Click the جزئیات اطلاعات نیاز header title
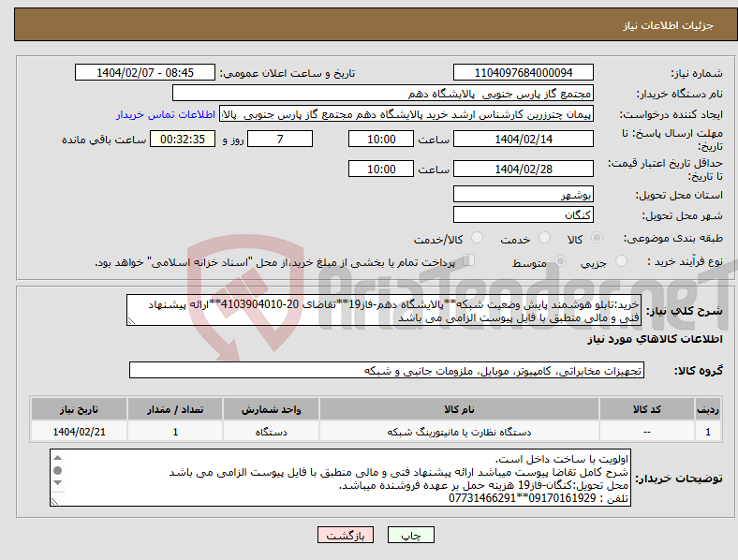 tap(669, 25)
